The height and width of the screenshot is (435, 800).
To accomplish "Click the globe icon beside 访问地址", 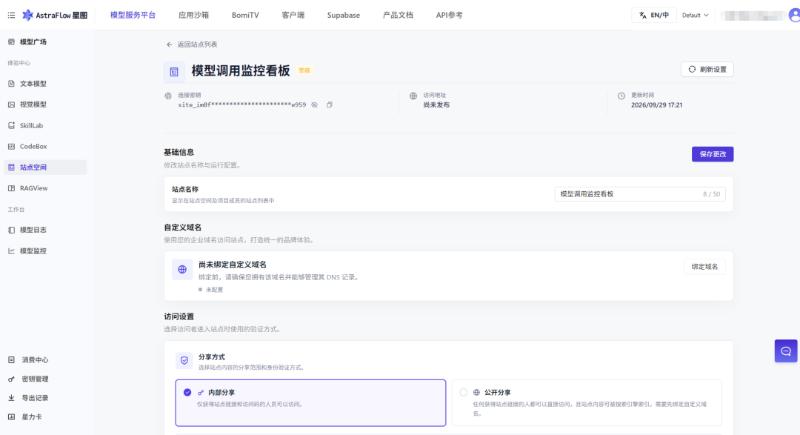I will pos(413,95).
